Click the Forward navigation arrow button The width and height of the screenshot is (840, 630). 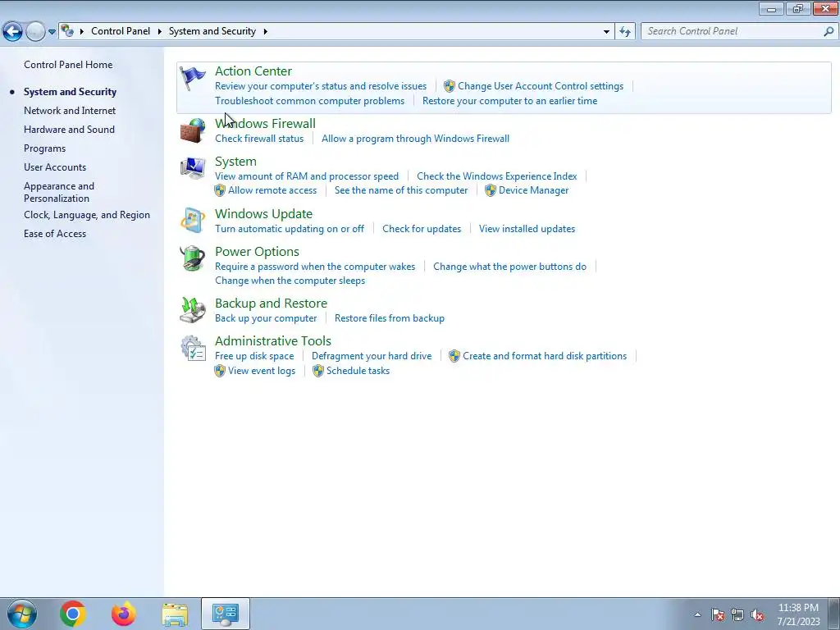point(35,32)
